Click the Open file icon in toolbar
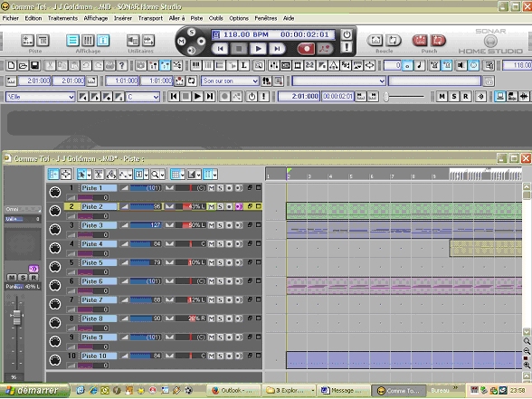The width and height of the screenshot is (532, 399). click(x=23, y=65)
